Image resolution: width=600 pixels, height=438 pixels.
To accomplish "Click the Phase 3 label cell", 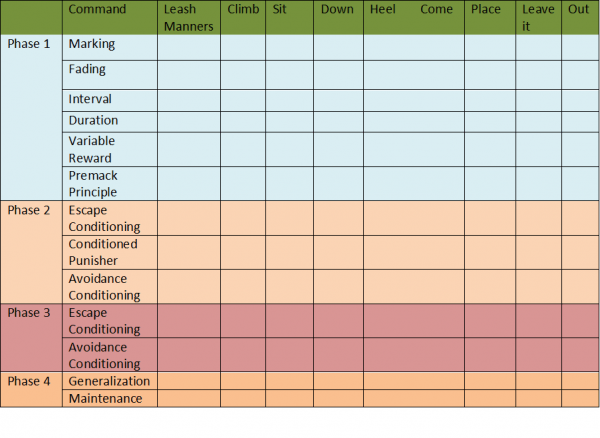I will [29, 313].
